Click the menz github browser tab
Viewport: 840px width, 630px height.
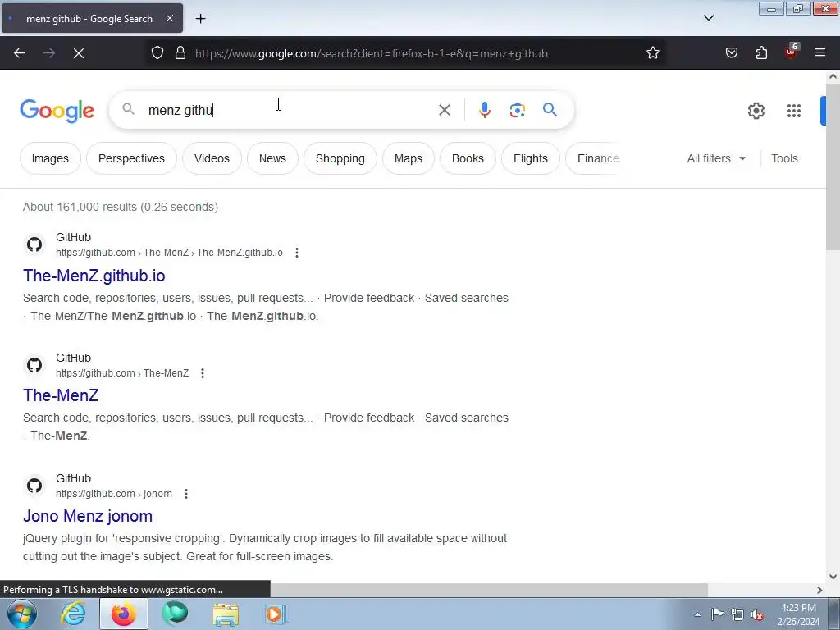pos(92,18)
